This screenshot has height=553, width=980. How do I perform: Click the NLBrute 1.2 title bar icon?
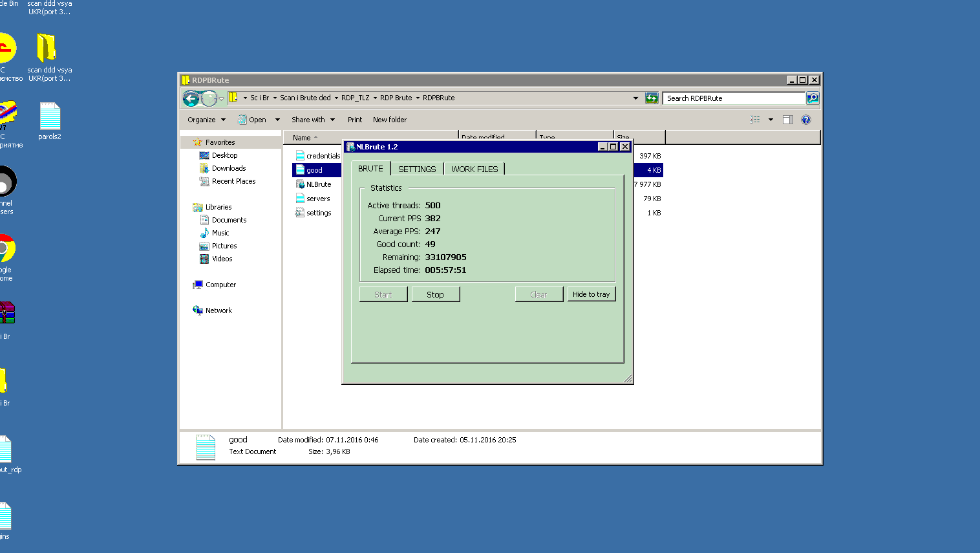pos(350,147)
